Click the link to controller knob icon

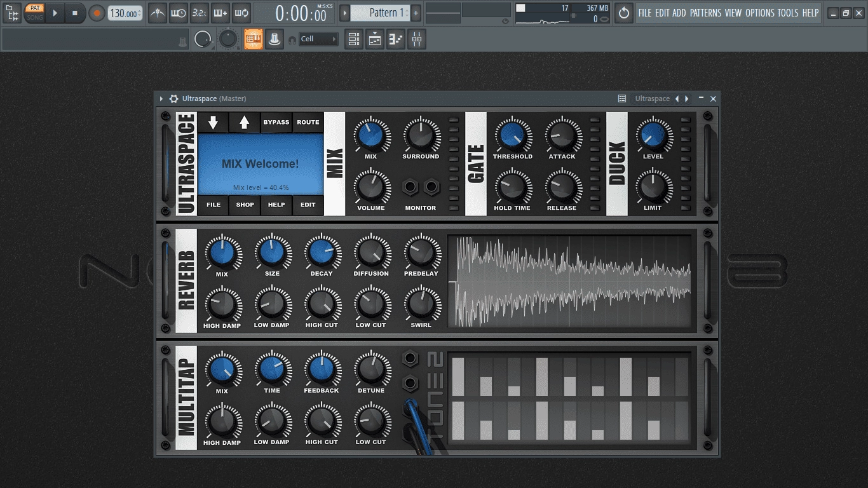point(274,39)
